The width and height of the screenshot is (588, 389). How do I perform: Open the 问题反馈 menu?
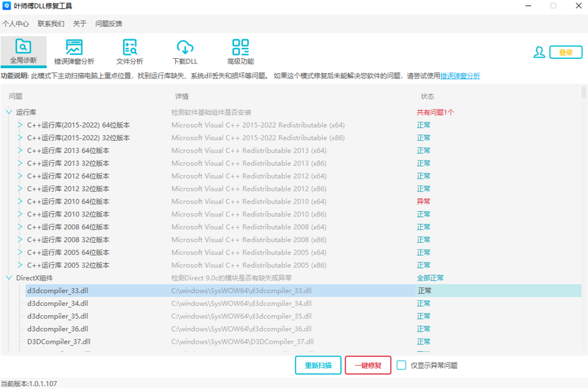coord(108,24)
